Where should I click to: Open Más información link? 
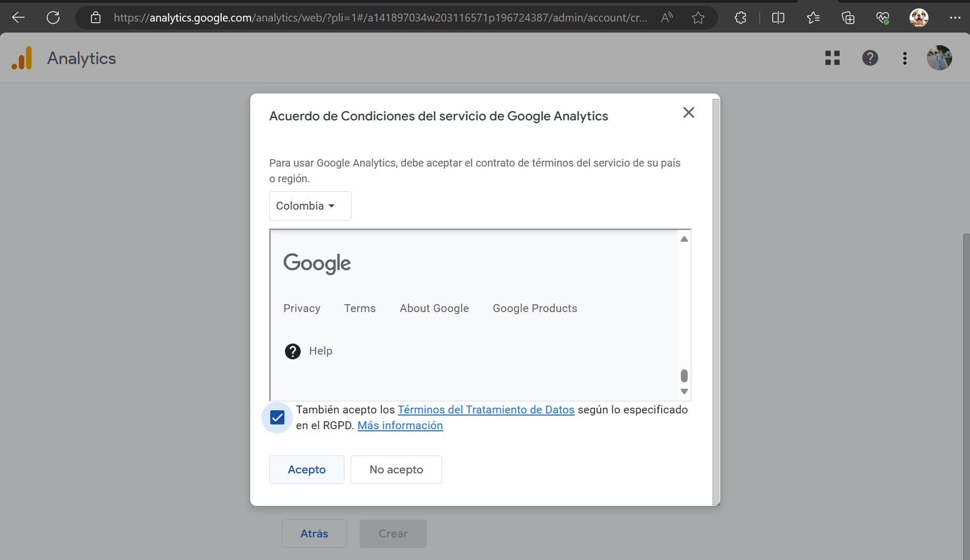(x=400, y=426)
